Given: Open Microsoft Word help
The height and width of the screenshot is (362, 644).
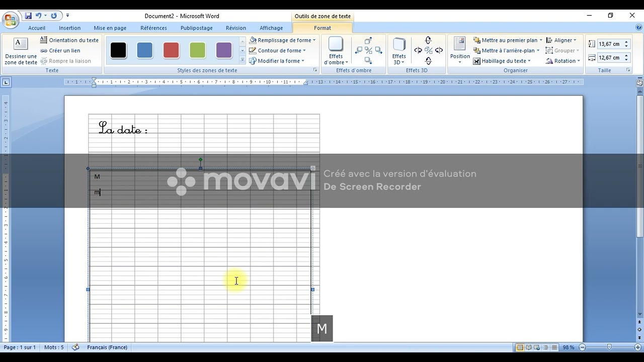Looking at the screenshot, I should [638, 28].
